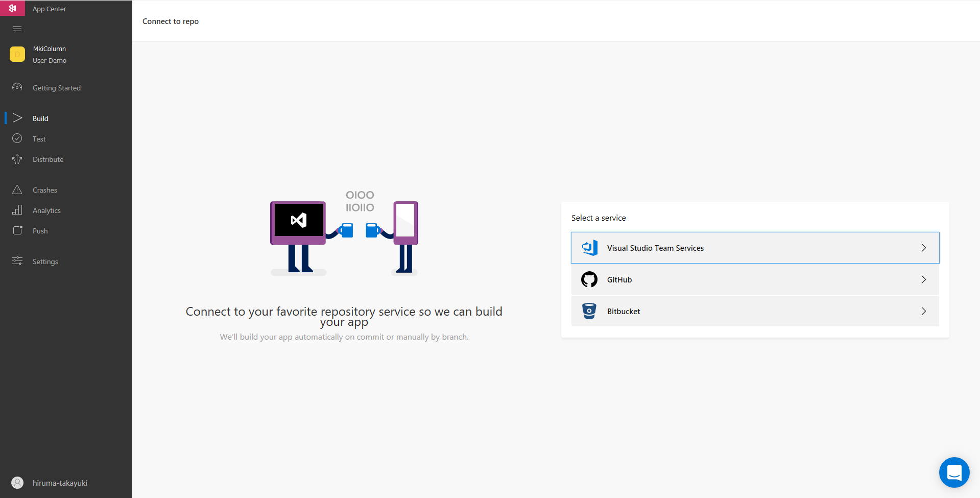Screen dimensions: 980x498
Task: Toggle the hamburger menu to collapse sidebar
Action: pos(17,29)
